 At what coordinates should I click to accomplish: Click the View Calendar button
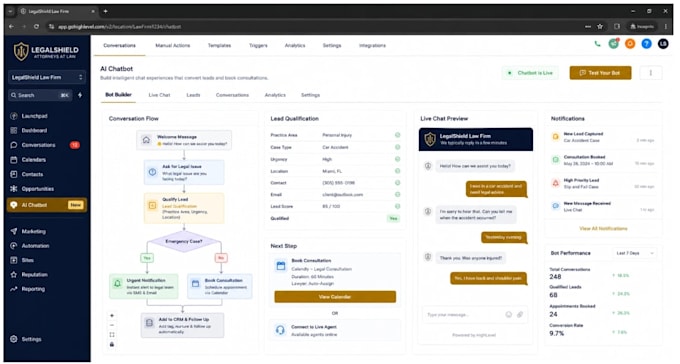click(x=335, y=297)
